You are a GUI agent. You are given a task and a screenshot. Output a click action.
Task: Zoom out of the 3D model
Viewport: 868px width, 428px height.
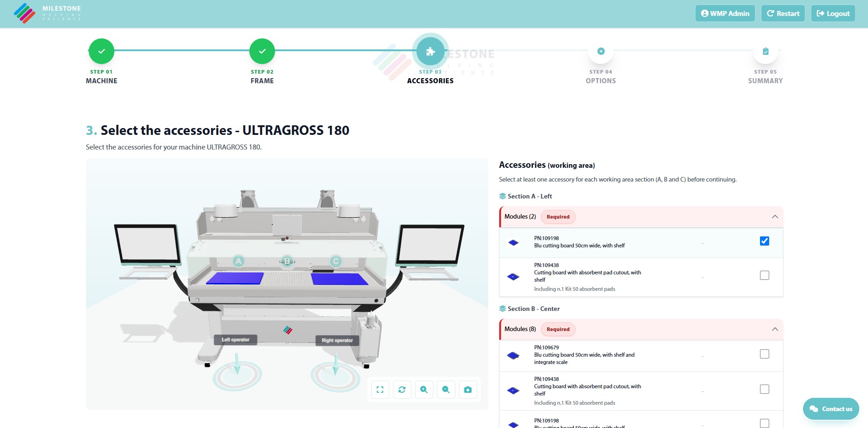coord(446,390)
